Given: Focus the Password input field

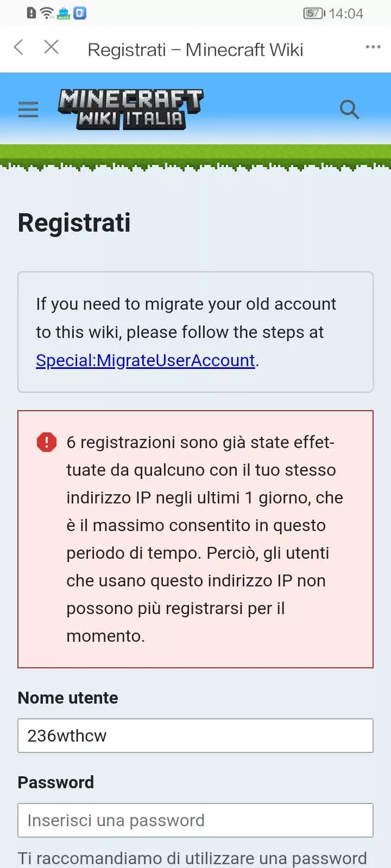Looking at the screenshot, I should point(195,820).
